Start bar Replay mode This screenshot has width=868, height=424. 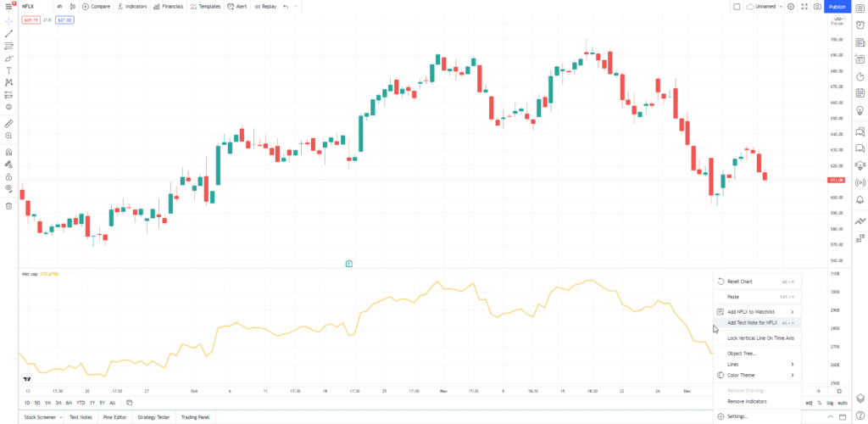point(265,7)
